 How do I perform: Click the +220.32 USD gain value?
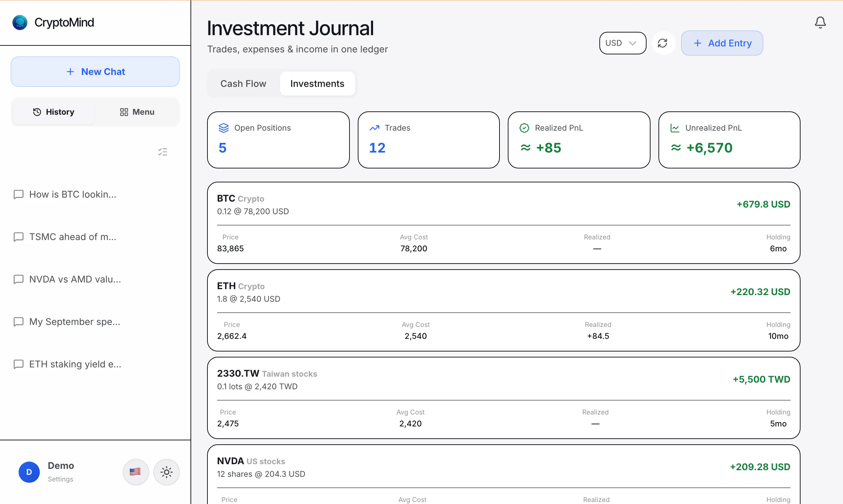[x=760, y=292]
